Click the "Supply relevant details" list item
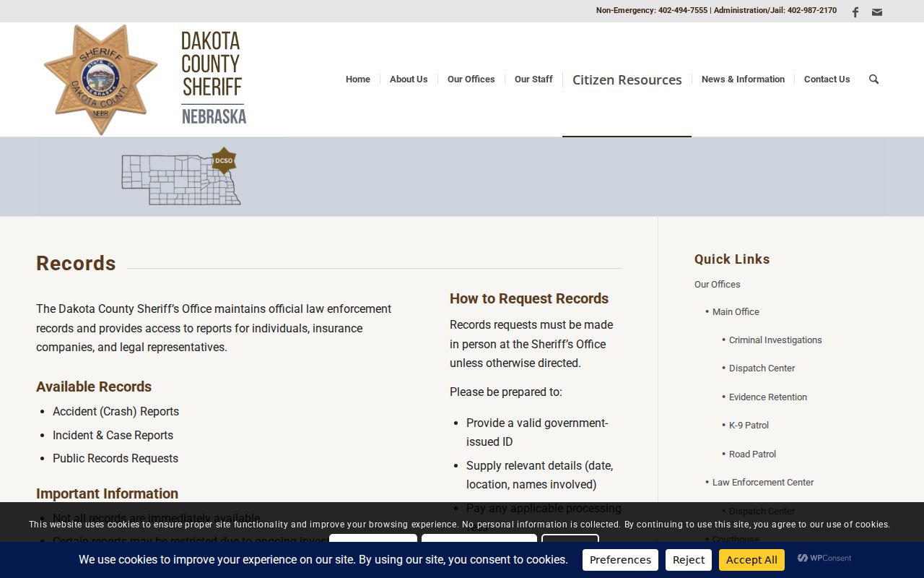The width and height of the screenshot is (924, 578). [539, 475]
